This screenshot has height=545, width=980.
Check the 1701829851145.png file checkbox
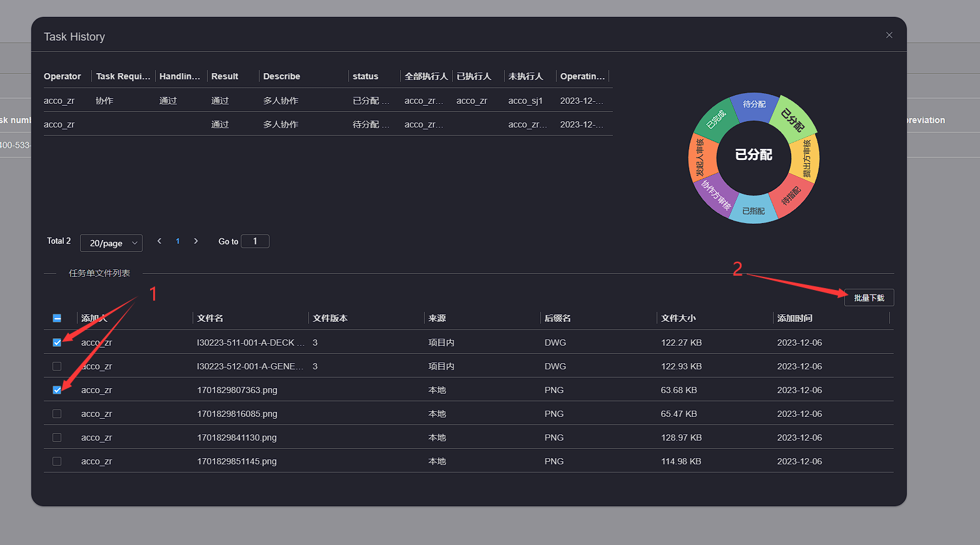pos(57,461)
